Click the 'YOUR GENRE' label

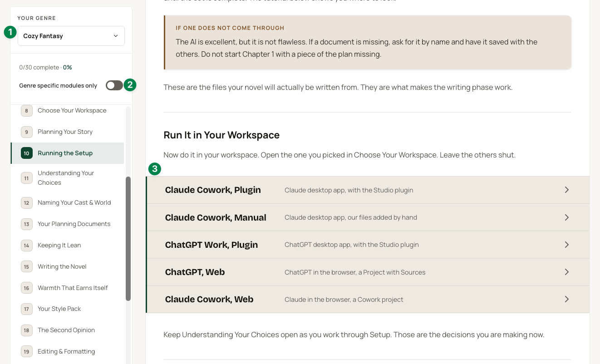pyautogui.click(x=37, y=18)
